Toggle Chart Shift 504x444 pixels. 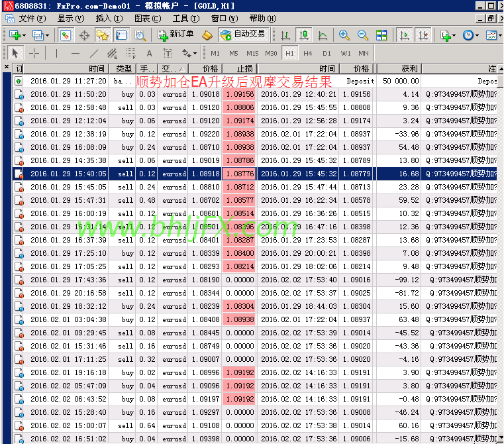[423, 35]
